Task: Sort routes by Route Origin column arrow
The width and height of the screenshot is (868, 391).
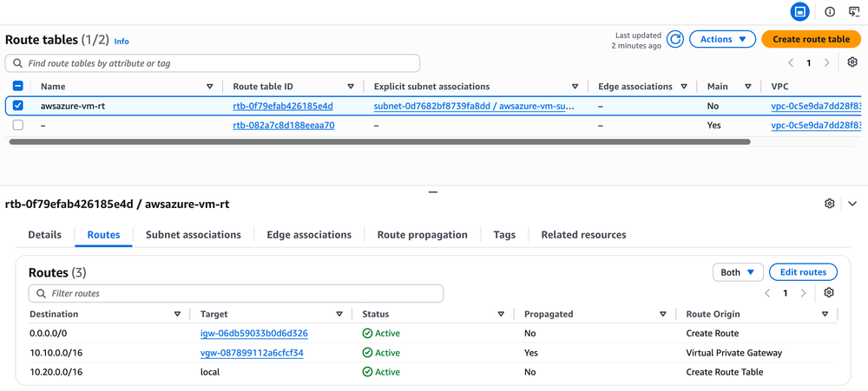Action: coord(825,314)
